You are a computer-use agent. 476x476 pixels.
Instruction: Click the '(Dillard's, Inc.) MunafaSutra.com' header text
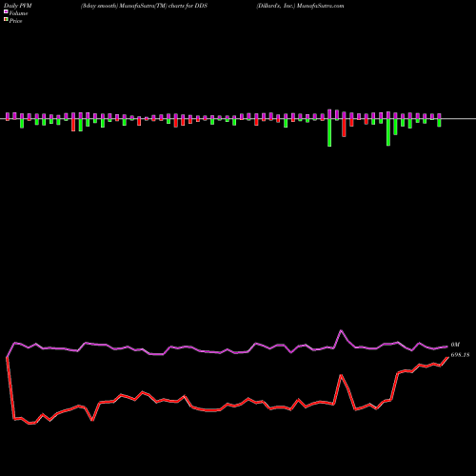tap(300, 6)
